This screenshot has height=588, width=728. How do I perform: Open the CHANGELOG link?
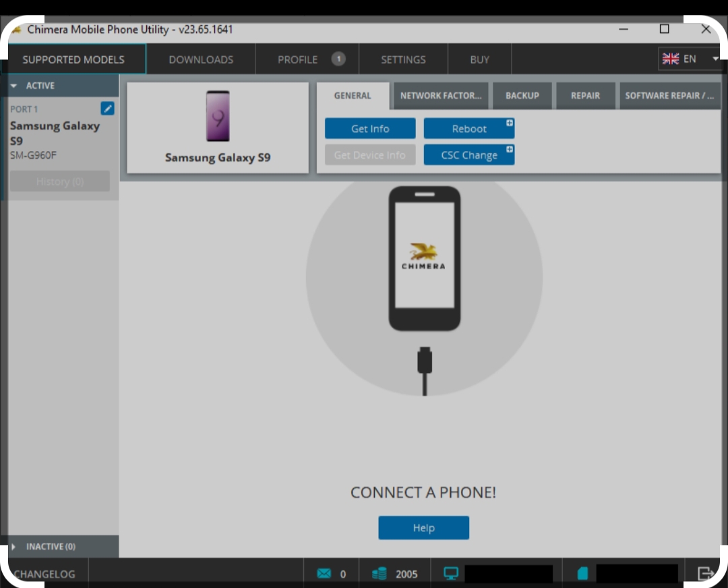(44, 574)
